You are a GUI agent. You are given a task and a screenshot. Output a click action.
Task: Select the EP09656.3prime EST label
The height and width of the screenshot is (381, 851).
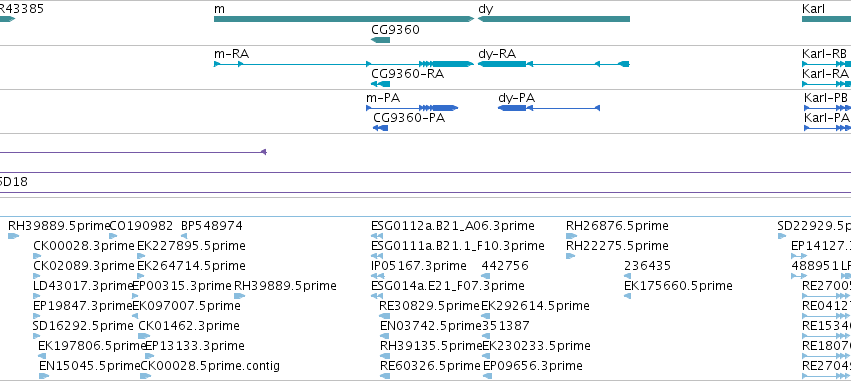(532, 366)
